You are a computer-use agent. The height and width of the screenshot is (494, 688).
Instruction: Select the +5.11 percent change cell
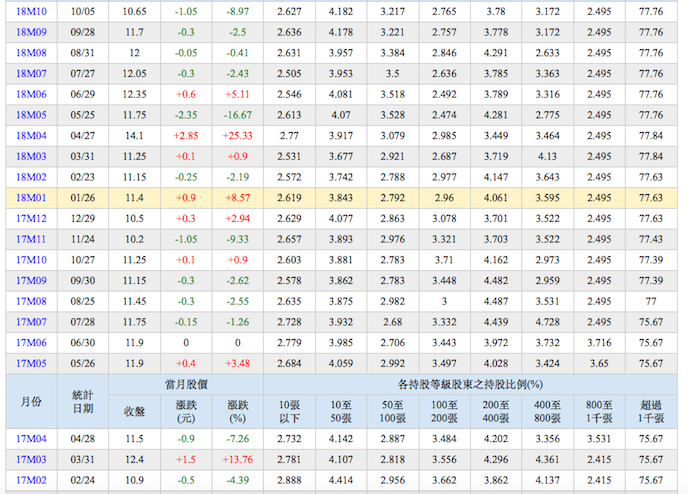point(237,94)
